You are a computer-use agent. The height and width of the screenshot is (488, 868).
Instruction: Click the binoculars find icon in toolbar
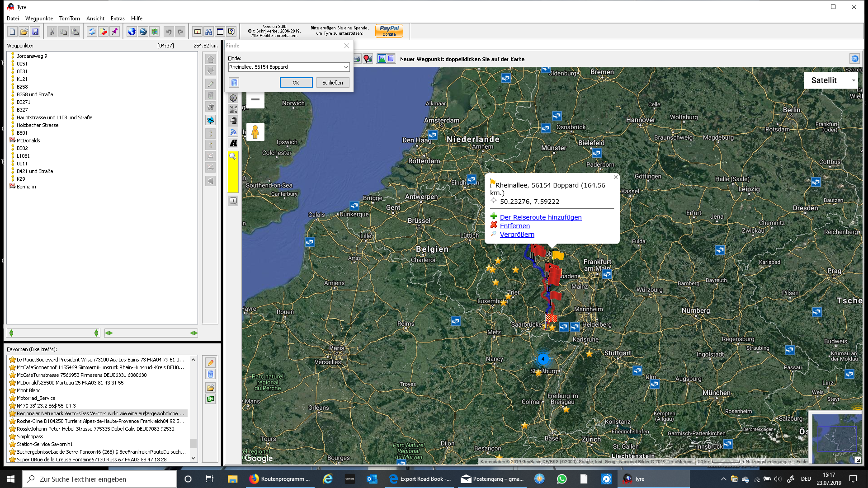(x=208, y=32)
